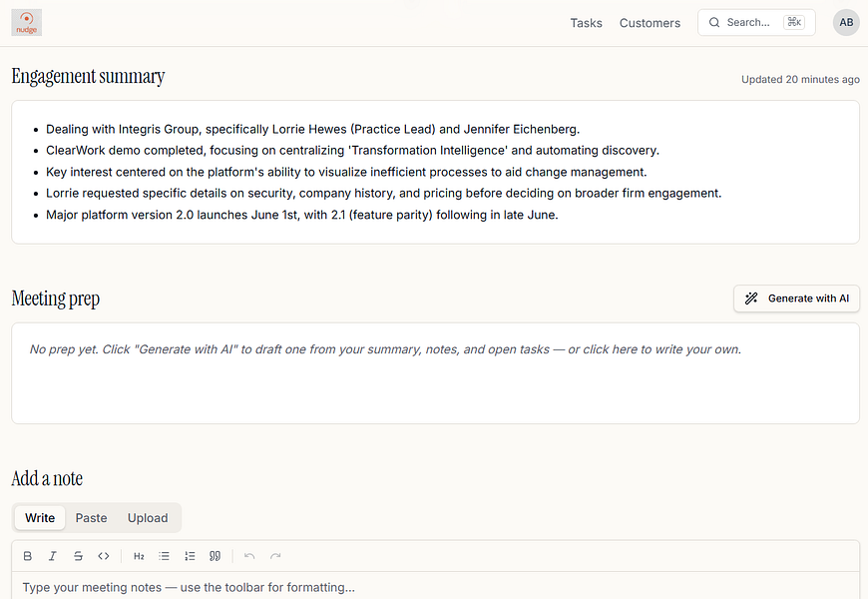Screen dimensions: 868x599
Task: Switch to the Upload tab
Action: click(x=148, y=517)
